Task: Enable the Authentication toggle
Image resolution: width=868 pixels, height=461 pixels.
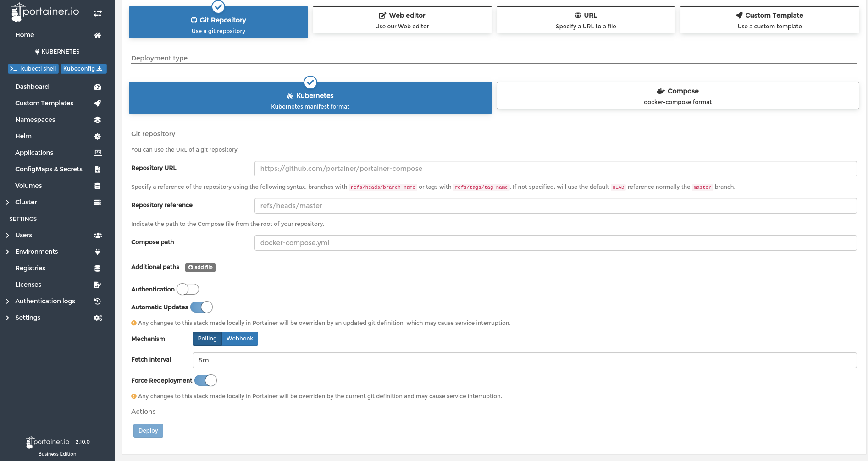Action: coord(188,289)
